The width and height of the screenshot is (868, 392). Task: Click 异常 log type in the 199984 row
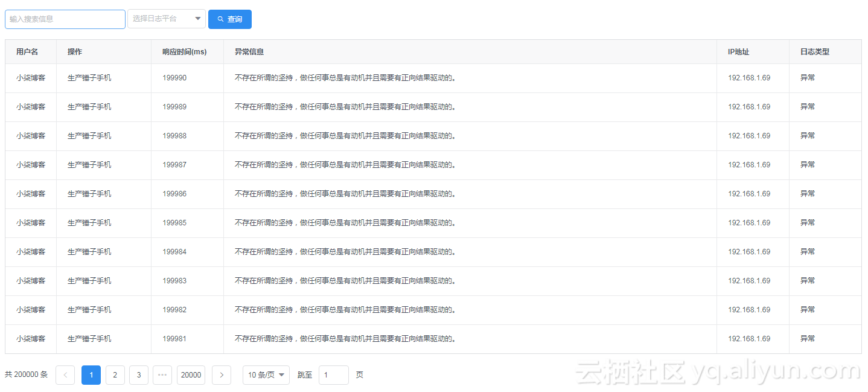[x=808, y=252]
